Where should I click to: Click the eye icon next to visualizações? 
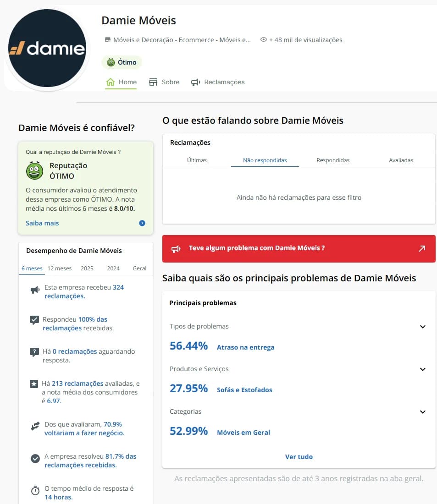pyautogui.click(x=264, y=39)
